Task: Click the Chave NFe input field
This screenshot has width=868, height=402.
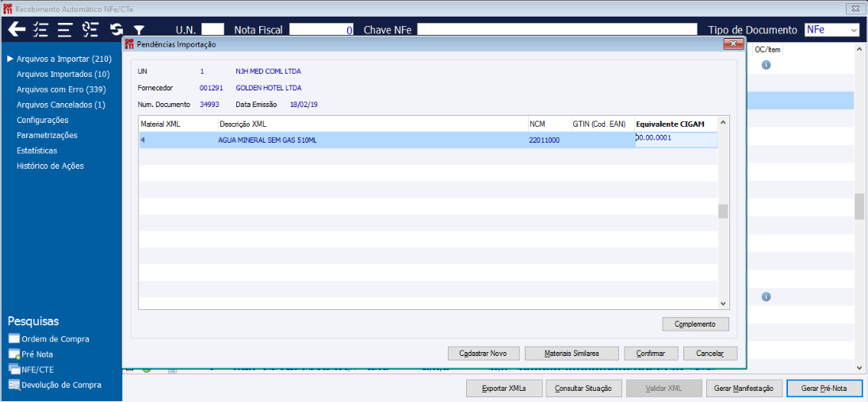Action: (x=558, y=30)
